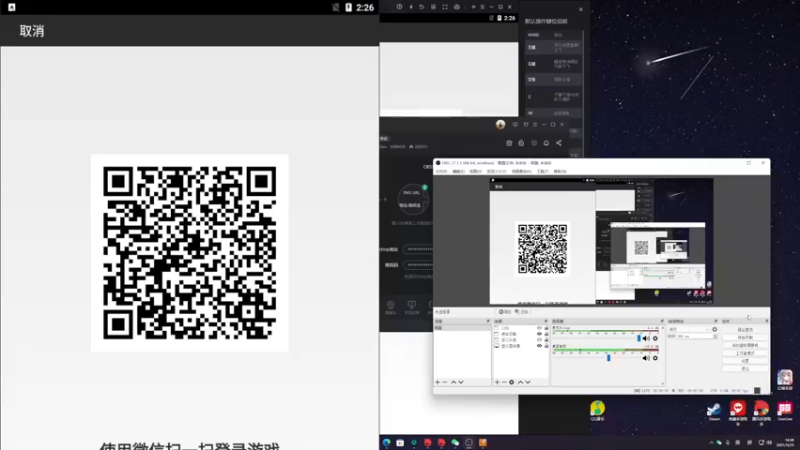The height and width of the screenshot is (450, 800).
Task: Click the streaming button atop OBS controls
Action: tap(745, 330)
